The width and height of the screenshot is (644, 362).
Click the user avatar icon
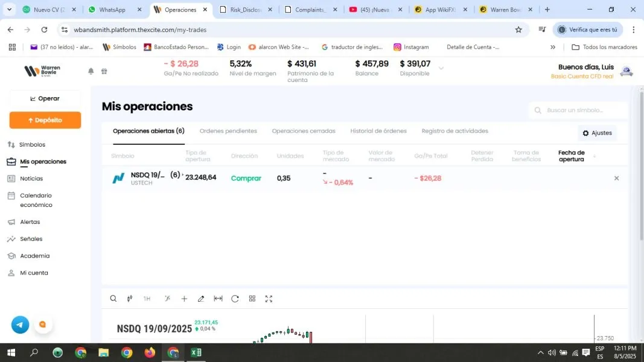click(x=626, y=71)
